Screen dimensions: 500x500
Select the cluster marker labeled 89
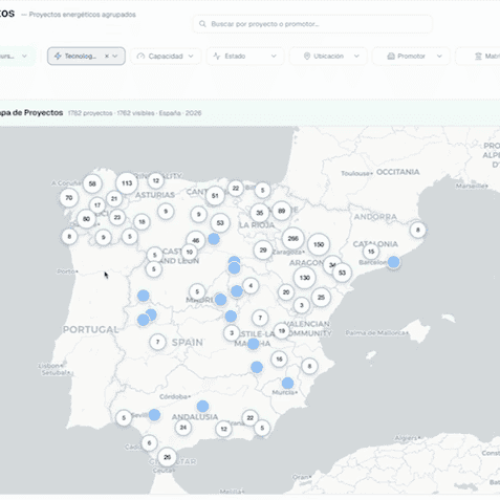[x=282, y=211]
